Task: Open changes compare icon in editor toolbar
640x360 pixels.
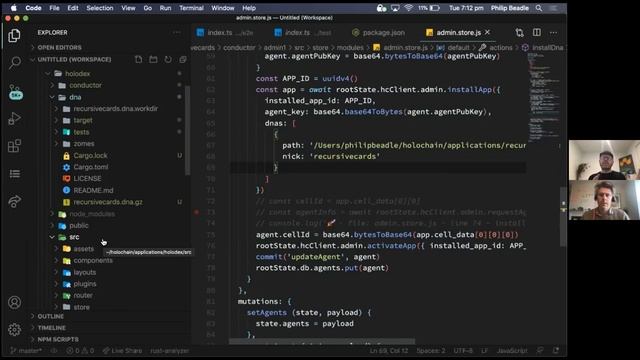Action: 519,33
